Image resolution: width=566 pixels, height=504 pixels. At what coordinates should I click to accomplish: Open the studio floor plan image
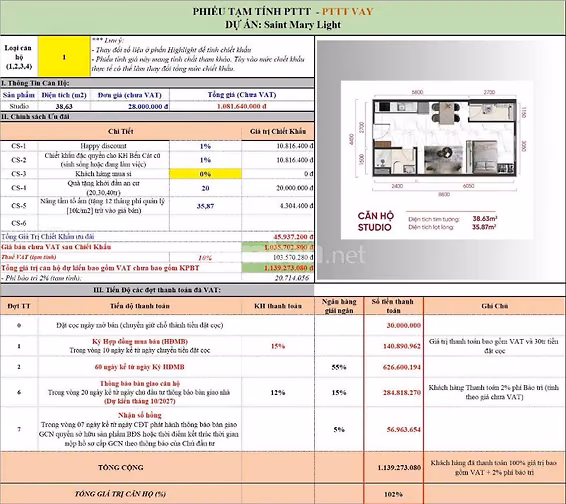(x=437, y=160)
